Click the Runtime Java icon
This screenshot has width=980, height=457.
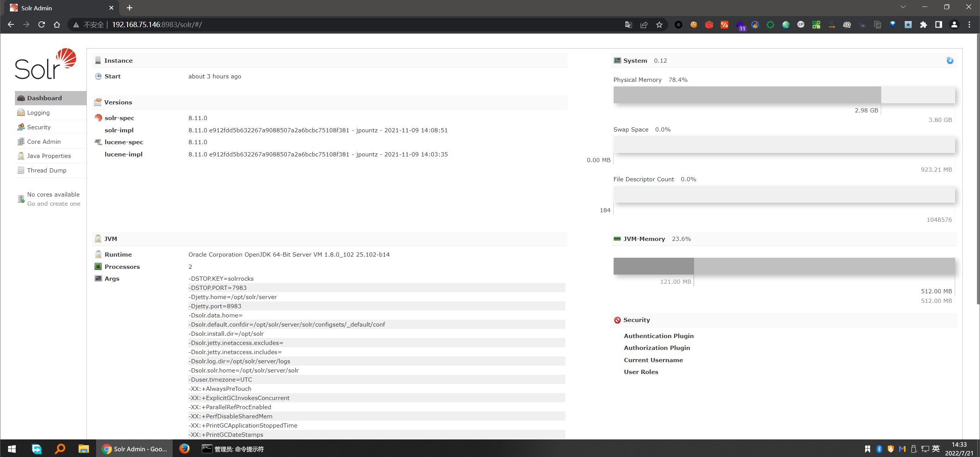click(x=98, y=254)
